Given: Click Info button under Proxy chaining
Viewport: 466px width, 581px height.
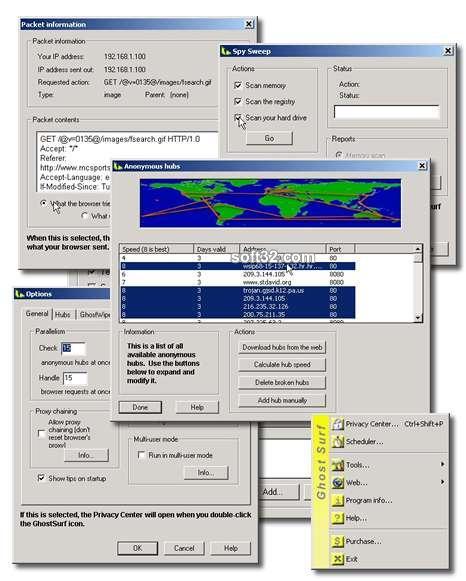Looking at the screenshot, I should pos(86,455).
